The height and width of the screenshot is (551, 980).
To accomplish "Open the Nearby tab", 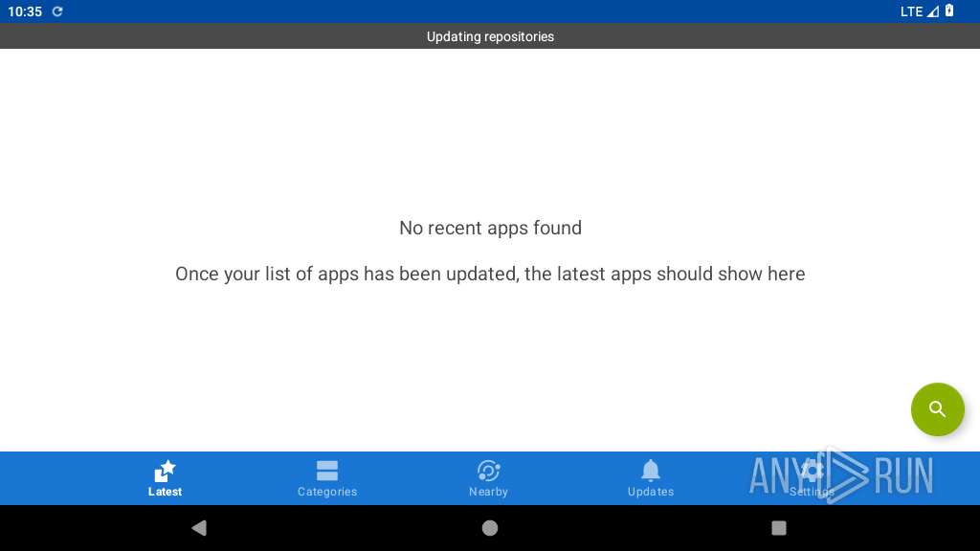I will [489, 478].
